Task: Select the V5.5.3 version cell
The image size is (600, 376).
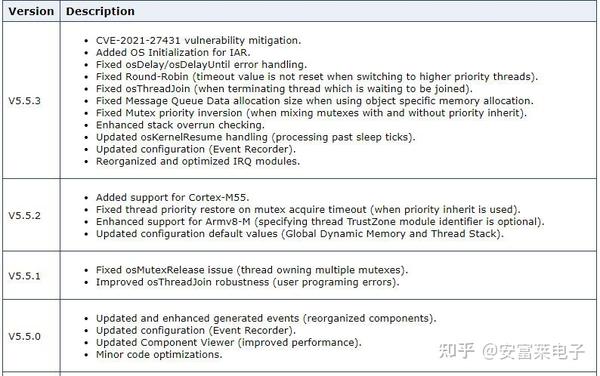Action: [31, 101]
